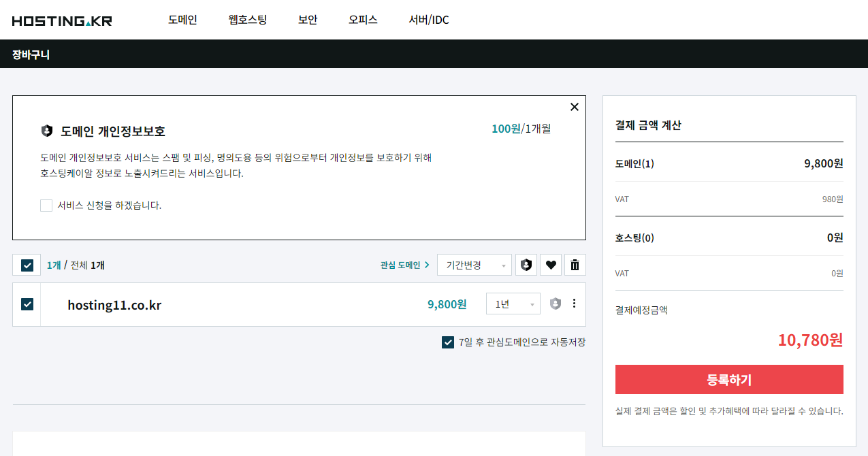The image size is (868, 456).
Task: Close the domain privacy protection banner
Action: point(574,107)
